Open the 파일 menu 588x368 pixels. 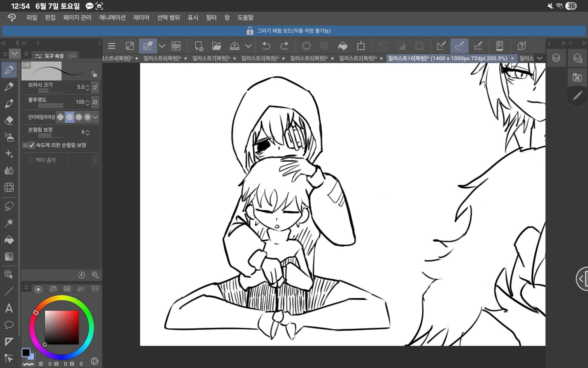tap(32, 17)
